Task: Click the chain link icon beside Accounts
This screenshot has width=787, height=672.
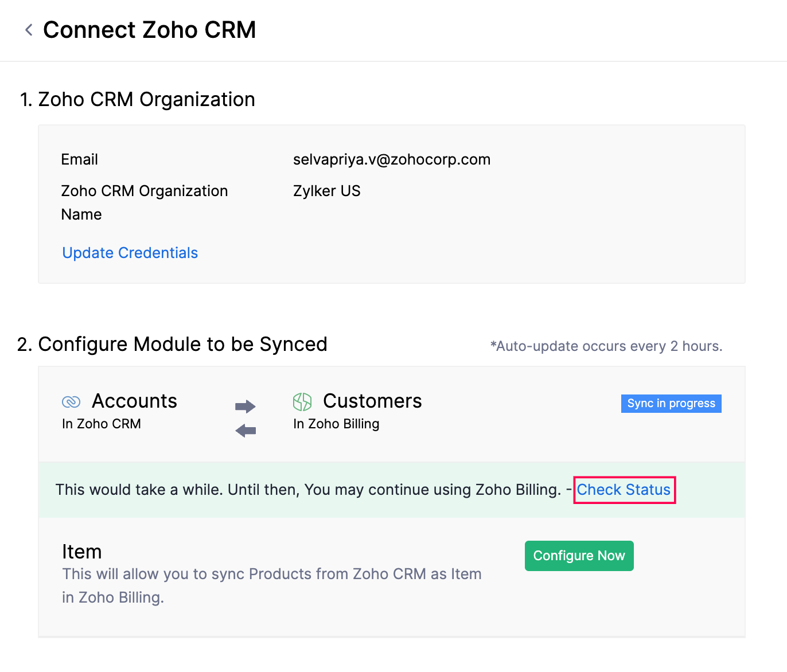Action: point(71,402)
